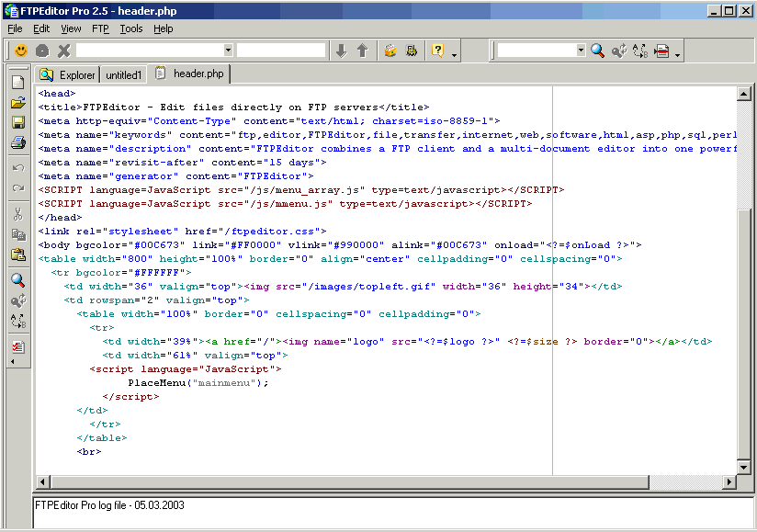Save the file using the floppy disk icon

18,122
